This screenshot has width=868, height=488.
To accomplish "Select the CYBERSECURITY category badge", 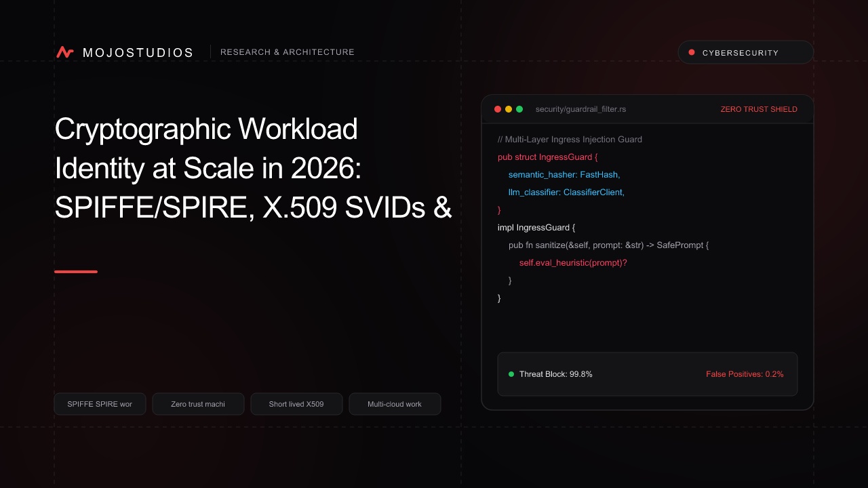I will (746, 52).
